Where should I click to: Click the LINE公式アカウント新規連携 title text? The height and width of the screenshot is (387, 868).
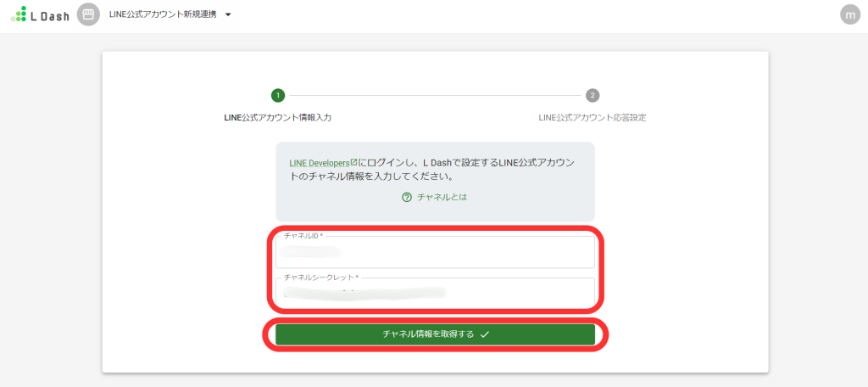pos(163,15)
